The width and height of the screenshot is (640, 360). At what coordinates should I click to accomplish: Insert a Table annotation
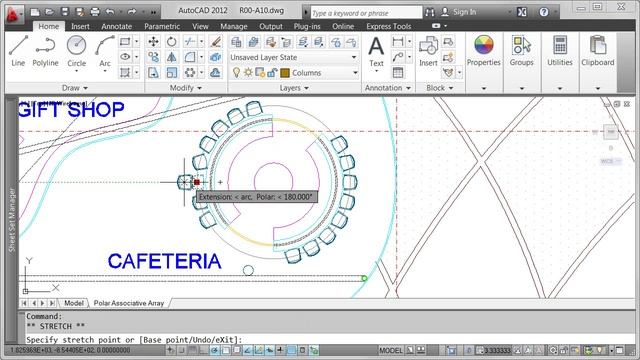tap(398, 73)
